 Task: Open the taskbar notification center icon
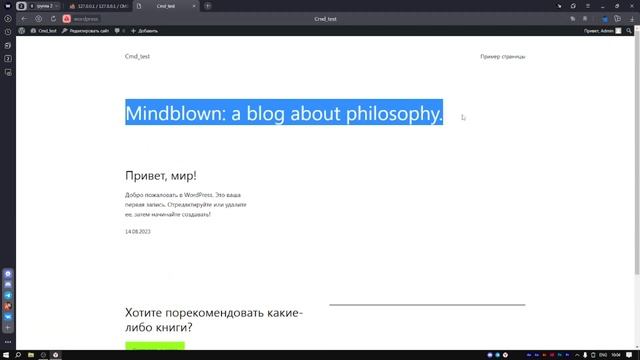click(x=629, y=355)
